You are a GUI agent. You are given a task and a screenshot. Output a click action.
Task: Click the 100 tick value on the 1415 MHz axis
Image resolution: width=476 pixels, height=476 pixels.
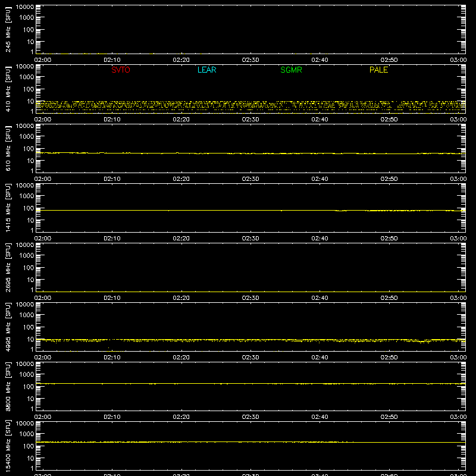[x=29, y=208]
